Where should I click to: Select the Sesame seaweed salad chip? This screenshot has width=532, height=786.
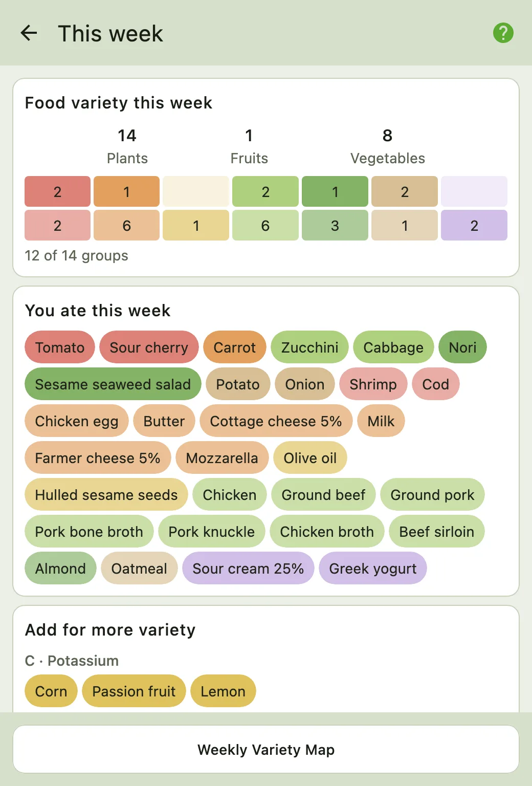(x=113, y=384)
